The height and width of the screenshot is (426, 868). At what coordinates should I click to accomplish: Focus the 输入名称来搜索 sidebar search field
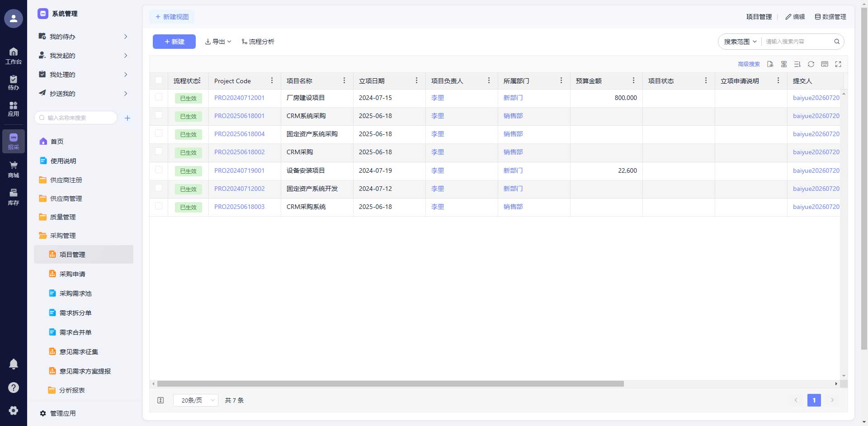pos(76,118)
